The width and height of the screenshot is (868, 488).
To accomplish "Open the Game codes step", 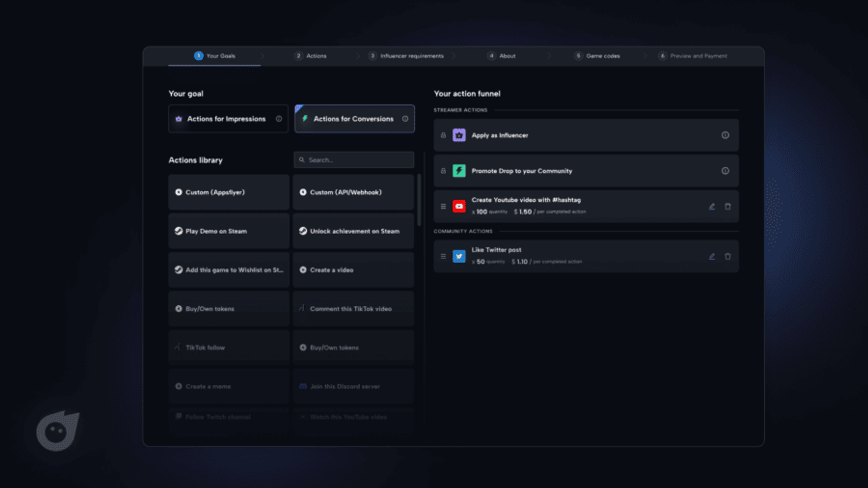I will click(597, 56).
